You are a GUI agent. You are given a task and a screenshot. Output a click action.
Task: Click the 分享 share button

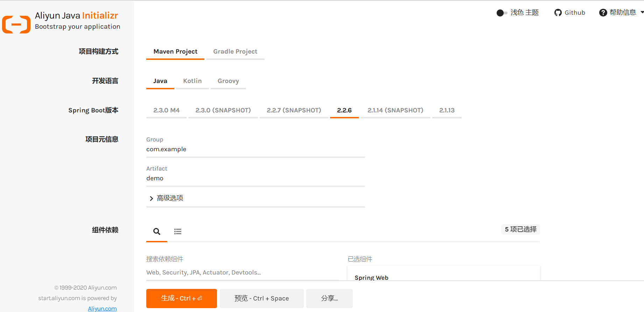point(329,298)
